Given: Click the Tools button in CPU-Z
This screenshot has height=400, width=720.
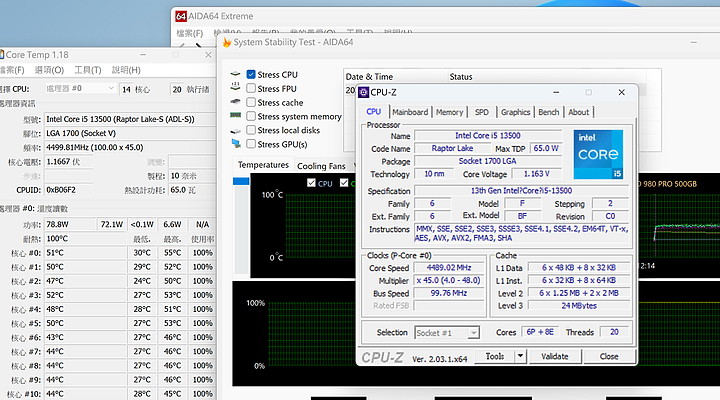Looking at the screenshot, I should point(495,356).
